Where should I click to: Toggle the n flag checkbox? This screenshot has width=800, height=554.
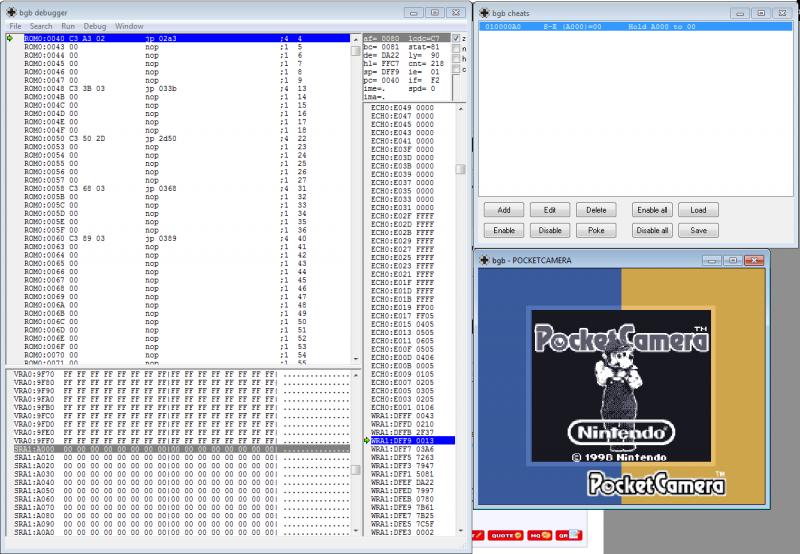pos(456,48)
